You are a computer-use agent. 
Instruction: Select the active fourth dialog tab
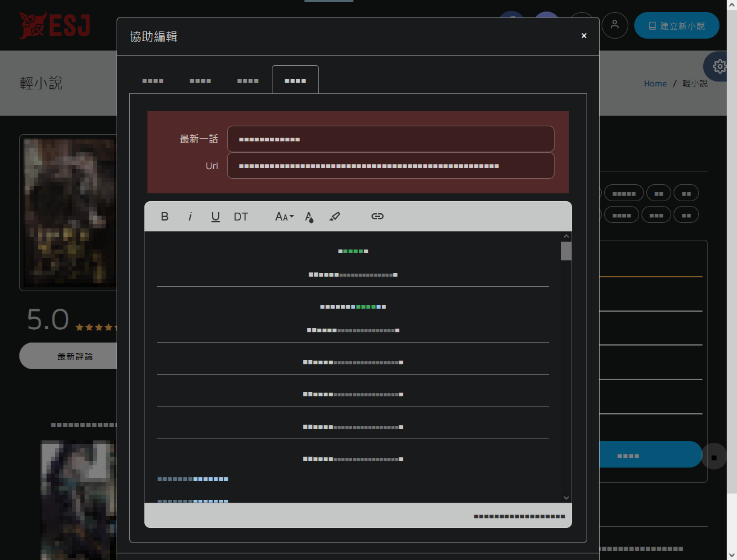pos(295,80)
